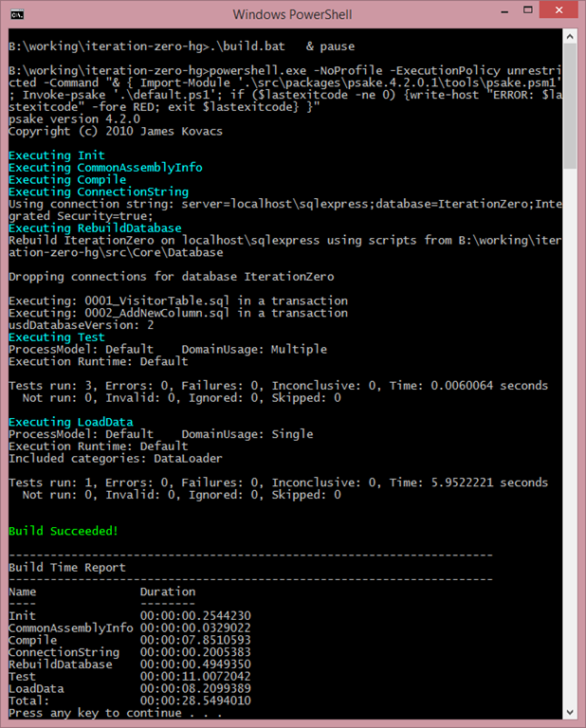Click the 'Executing RebuildDatabase' line
The image size is (586, 728).
(95, 227)
